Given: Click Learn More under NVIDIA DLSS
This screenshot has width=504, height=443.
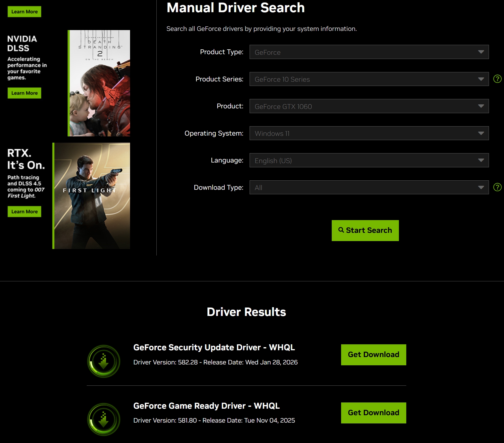Looking at the screenshot, I should pyautogui.click(x=24, y=93).
